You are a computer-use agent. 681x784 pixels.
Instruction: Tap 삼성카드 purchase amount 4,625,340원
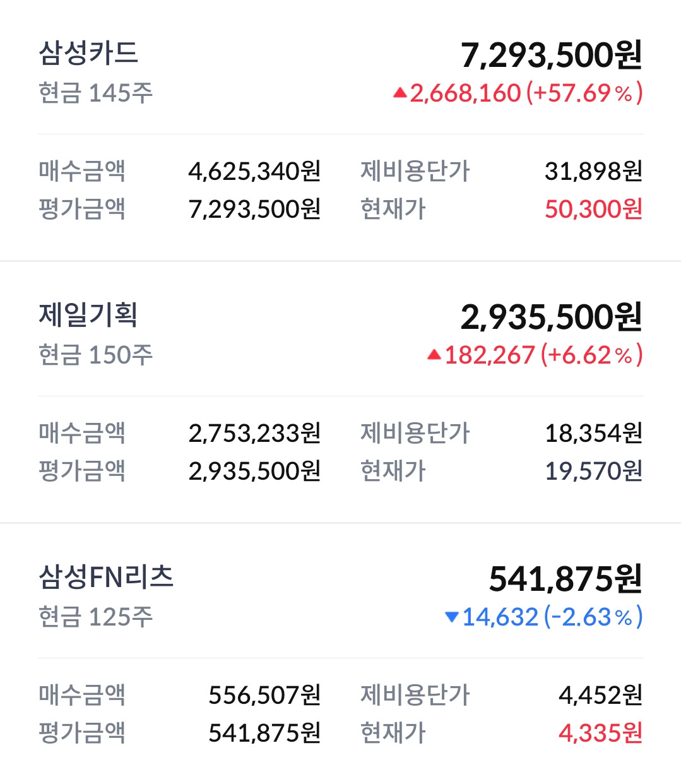[x=254, y=171]
